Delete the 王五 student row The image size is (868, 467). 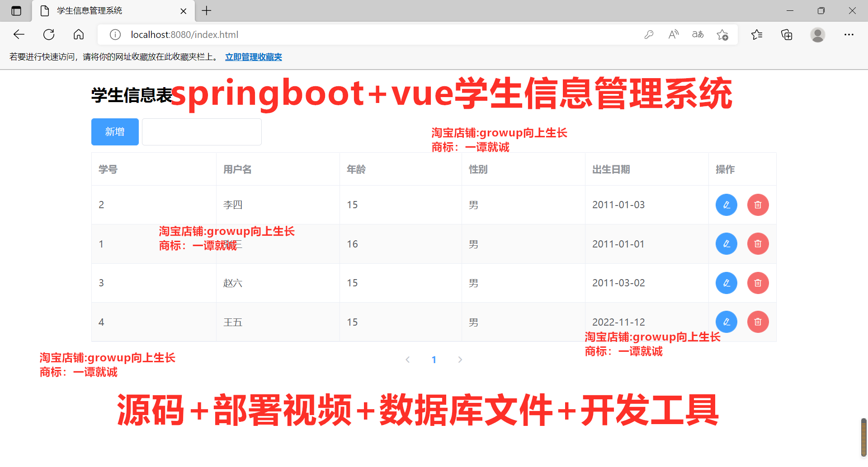[758, 322]
